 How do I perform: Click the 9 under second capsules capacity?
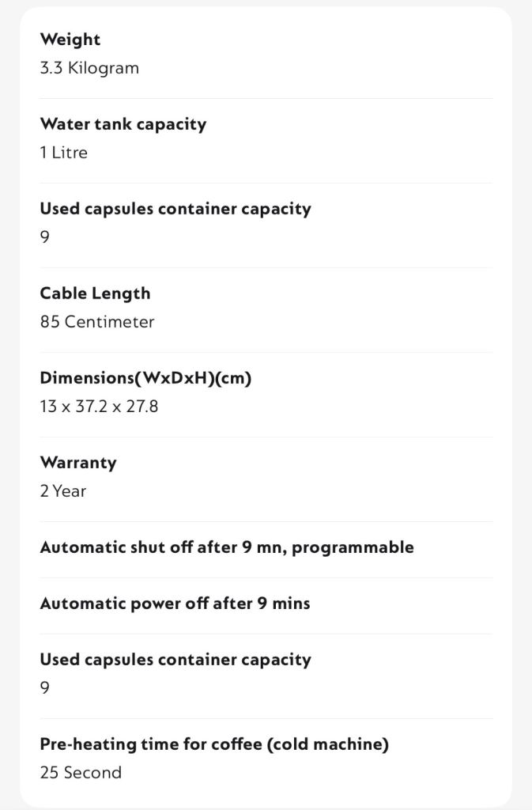coord(45,688)
